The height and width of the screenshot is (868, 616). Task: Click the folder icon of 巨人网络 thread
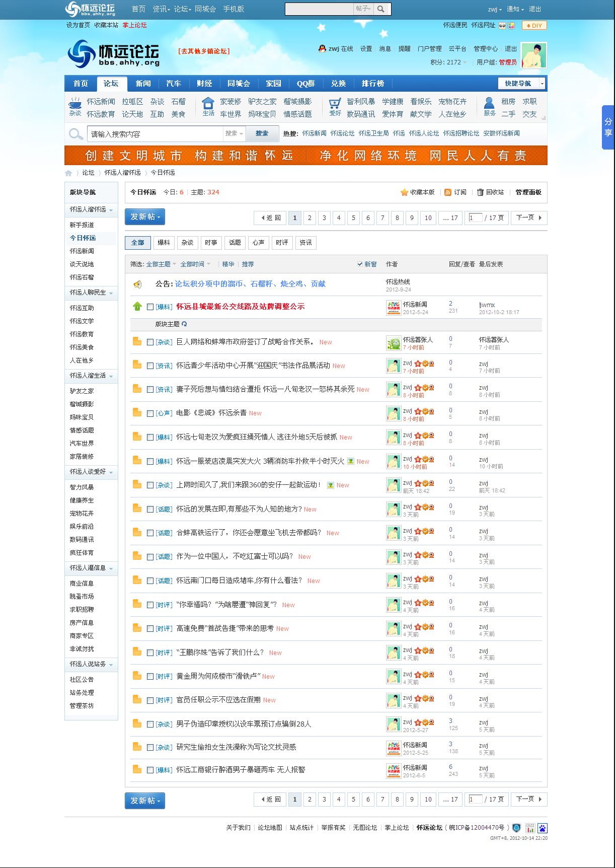[x=137, y=341]
